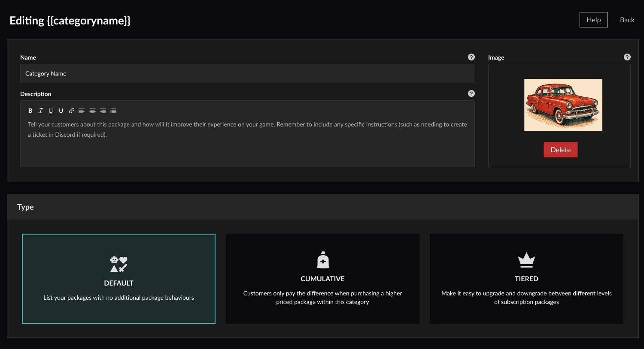This screenshot has height=349, width=644.
Task: Align description text to the left
Action: click(x=82, y=111)
